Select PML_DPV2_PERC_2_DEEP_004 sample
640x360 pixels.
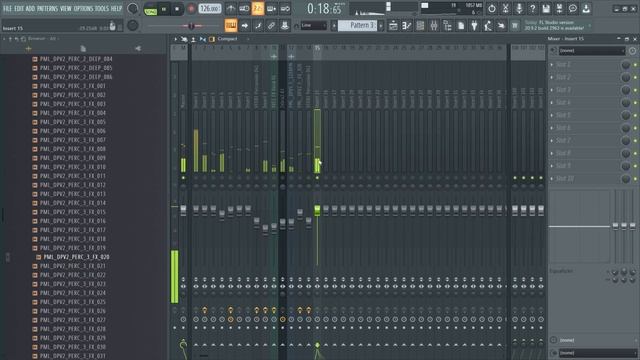coord(76,59)
